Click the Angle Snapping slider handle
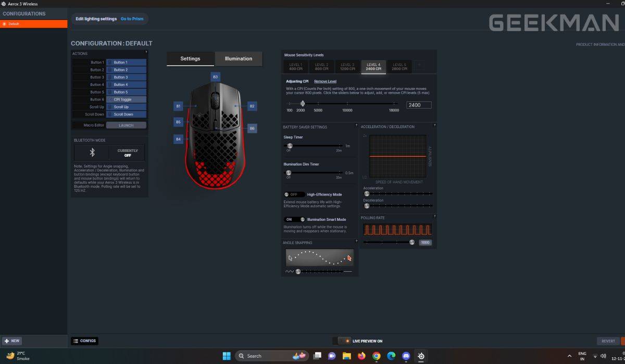The width and height of the screenshot is (625, 364). [x=298, y=271]
